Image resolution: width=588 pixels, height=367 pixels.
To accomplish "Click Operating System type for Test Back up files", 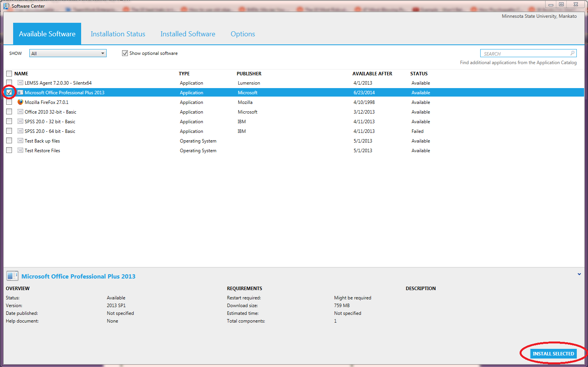I will (x=198, y=141).
